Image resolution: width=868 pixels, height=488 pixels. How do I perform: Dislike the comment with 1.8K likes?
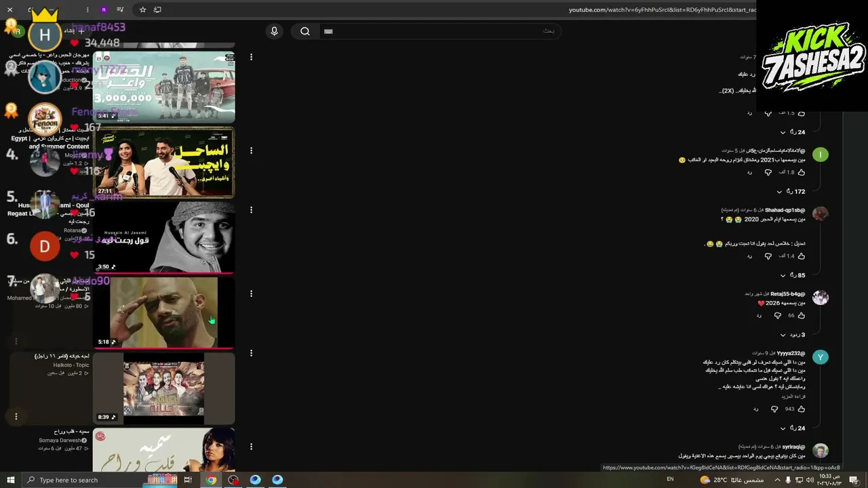click(x=768, y=172)
